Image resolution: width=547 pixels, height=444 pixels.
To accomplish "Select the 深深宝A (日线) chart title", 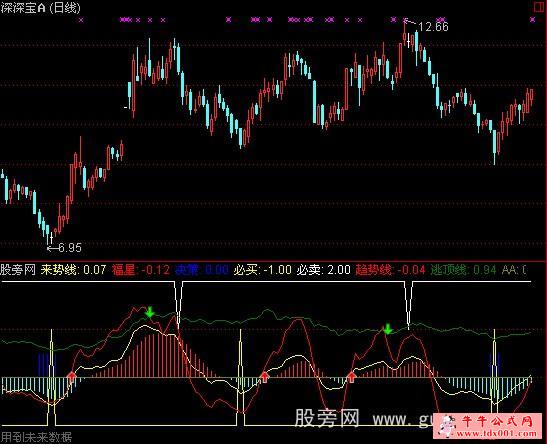I will click(40, 8).
